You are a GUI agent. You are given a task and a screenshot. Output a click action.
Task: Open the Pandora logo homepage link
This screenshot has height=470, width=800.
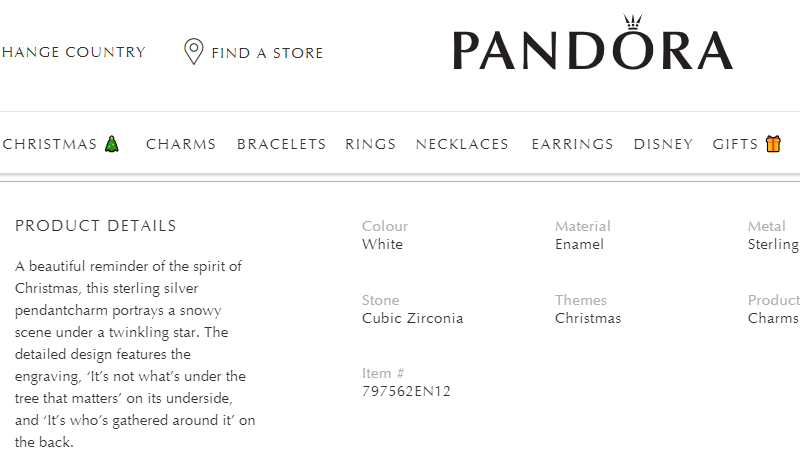click(593, 43)
